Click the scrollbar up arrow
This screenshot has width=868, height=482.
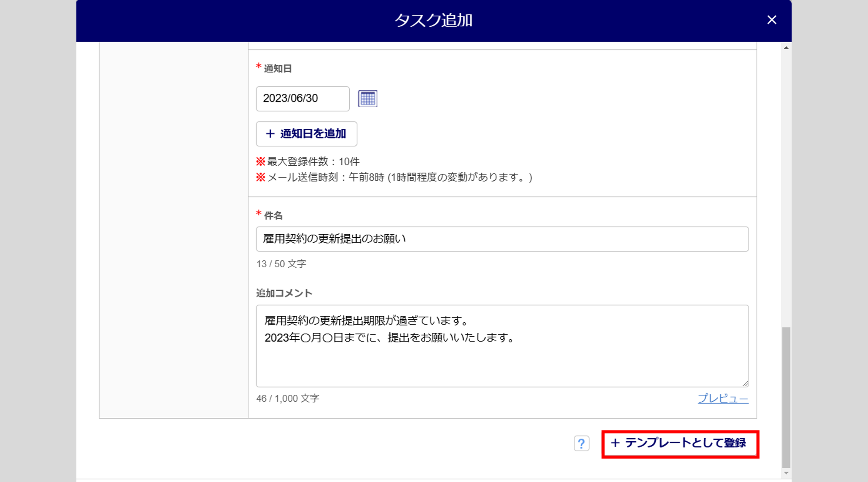tap(786, 48)
